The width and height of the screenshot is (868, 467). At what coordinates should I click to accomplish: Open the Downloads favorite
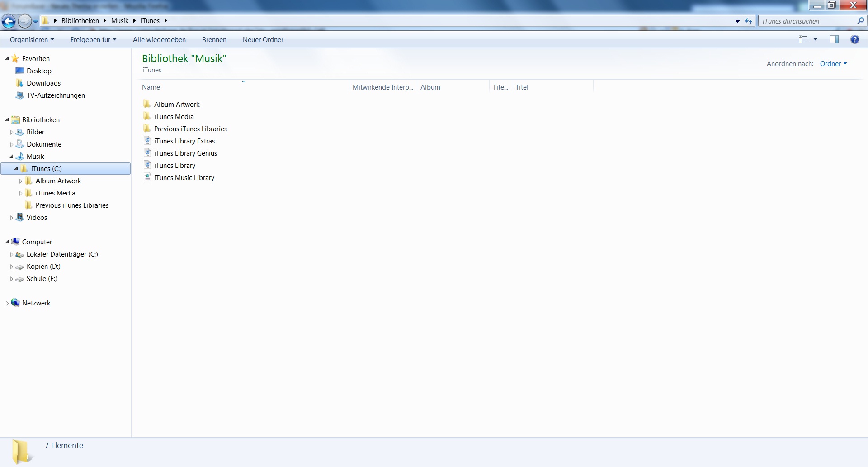coord(43,83)
